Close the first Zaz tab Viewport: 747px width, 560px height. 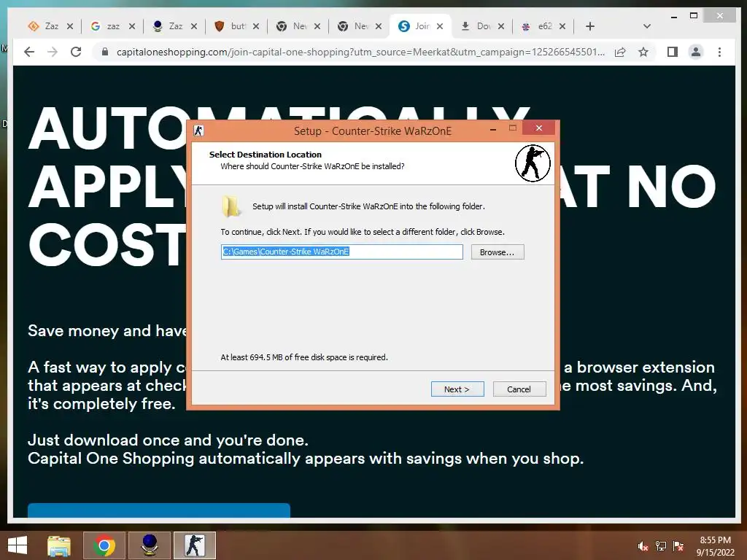click(70, 26)
